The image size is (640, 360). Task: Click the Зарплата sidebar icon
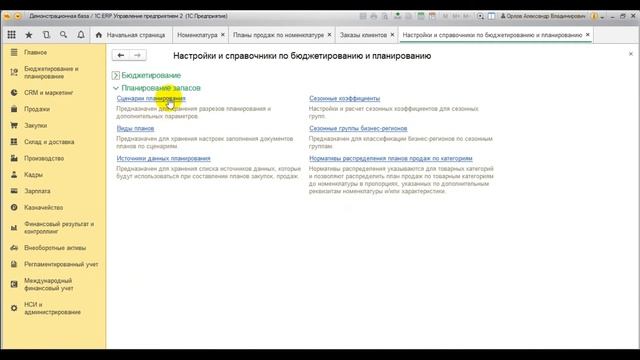point(14,191)
